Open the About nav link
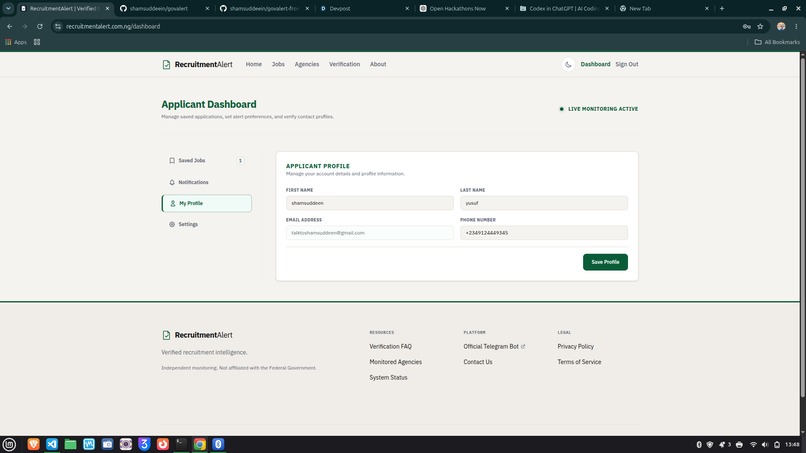Image resolution: width=806 pixels, height=453 pixels. coord(378,64)
